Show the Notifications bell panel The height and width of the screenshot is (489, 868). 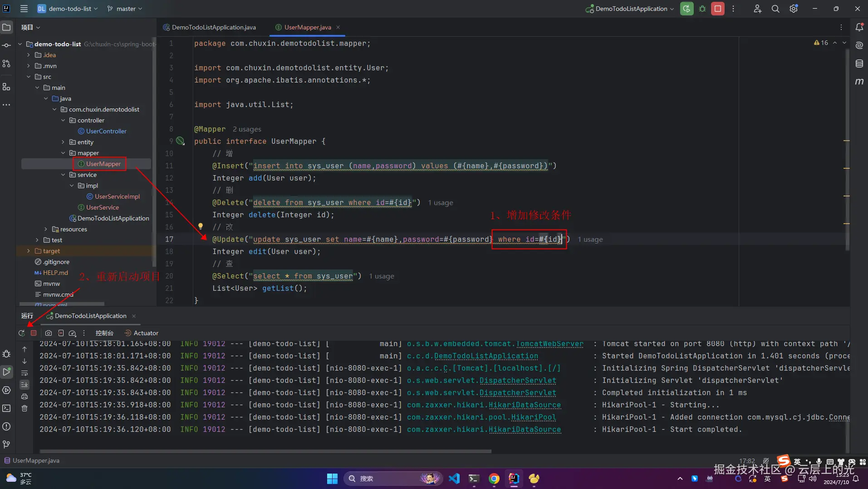pos(859,27)
